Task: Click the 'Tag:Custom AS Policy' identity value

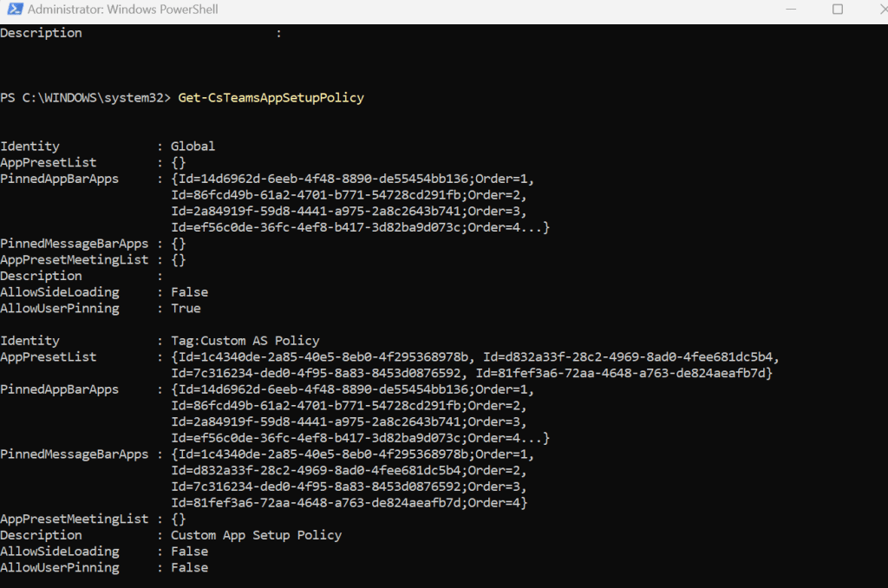Action: point(245,341)
